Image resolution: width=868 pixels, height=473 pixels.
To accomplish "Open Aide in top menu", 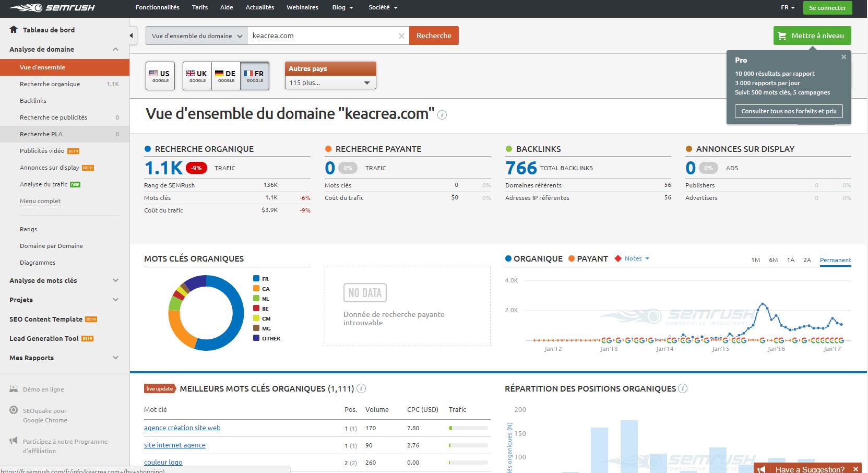I will pyautogui.click(x=227, y=7).
